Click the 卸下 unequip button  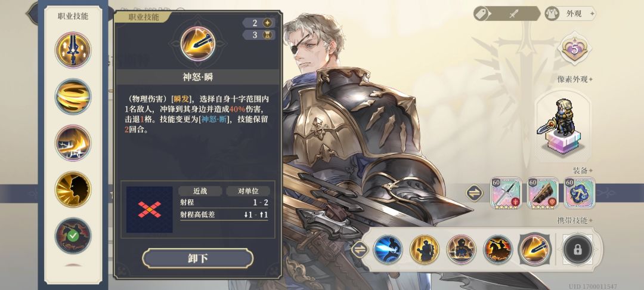click(197, 258)
